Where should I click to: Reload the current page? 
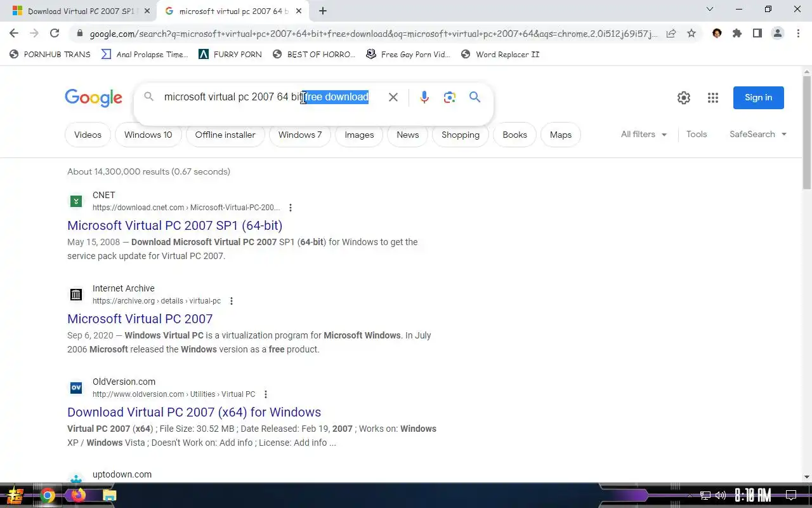[55, 34]
